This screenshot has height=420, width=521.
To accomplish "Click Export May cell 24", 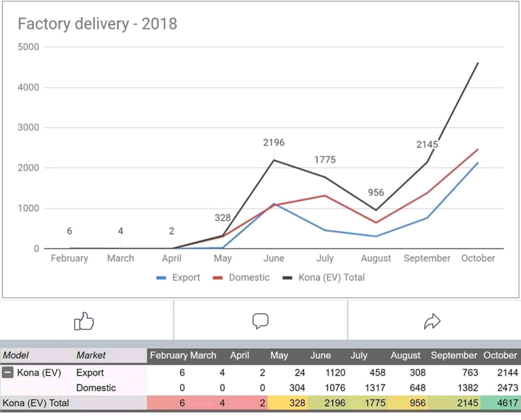I will 300,373.
